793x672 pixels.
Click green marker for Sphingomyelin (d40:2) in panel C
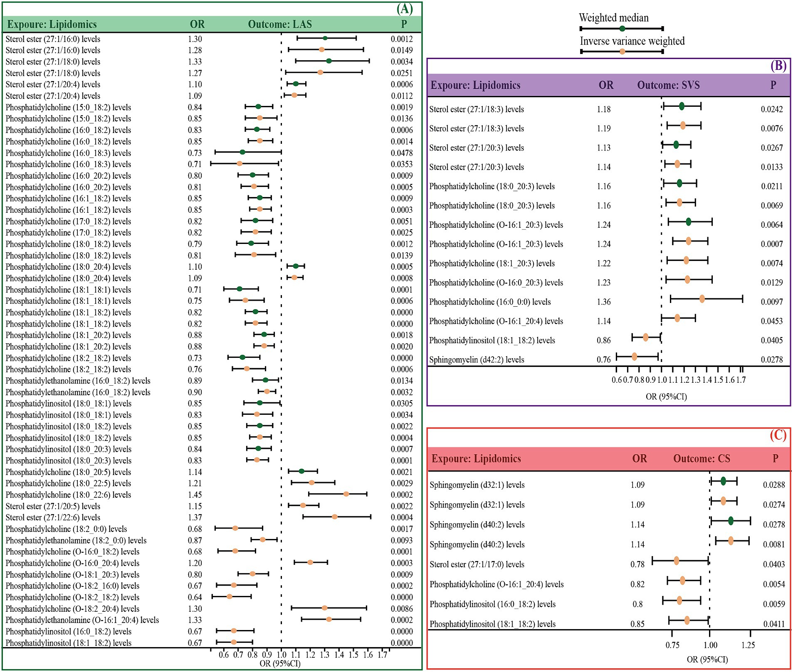(x=731, y=521)
